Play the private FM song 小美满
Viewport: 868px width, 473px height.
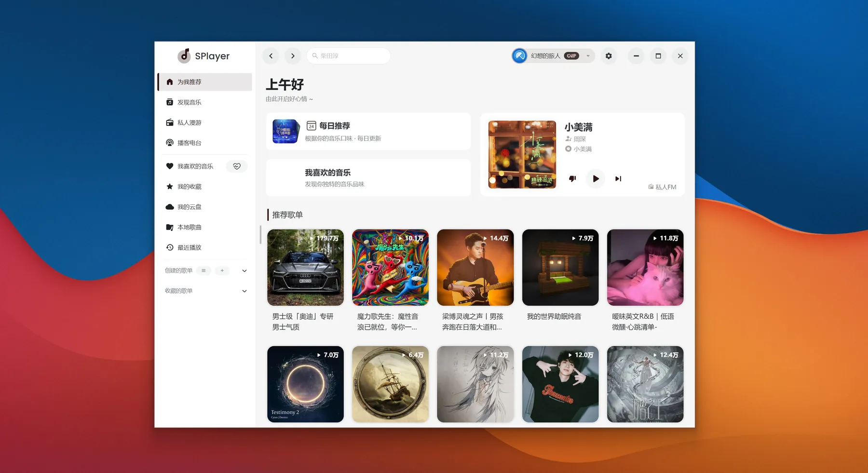pyautogui.click(x=596, y=179)
